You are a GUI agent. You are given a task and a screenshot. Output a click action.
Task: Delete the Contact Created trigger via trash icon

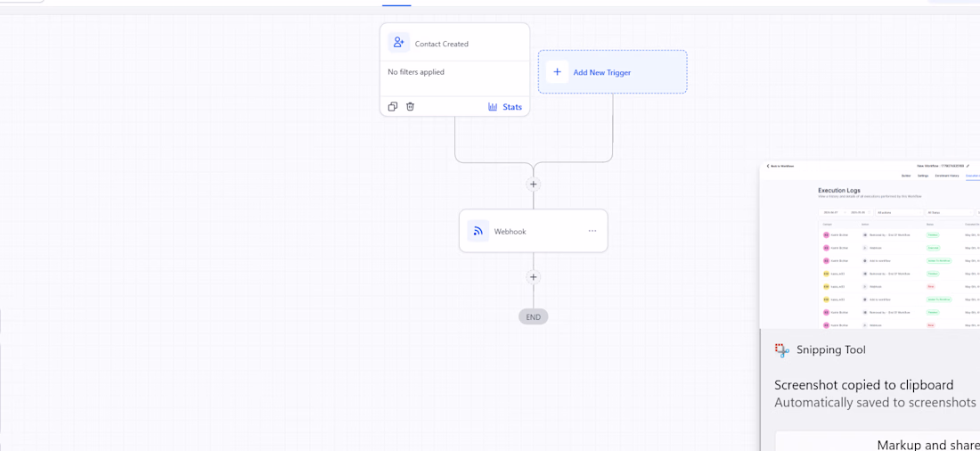410,107
